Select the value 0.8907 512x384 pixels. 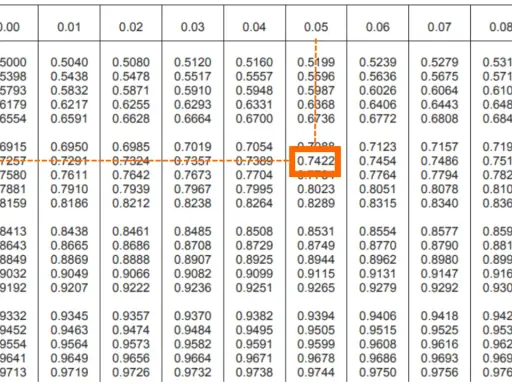coord(193,260)
